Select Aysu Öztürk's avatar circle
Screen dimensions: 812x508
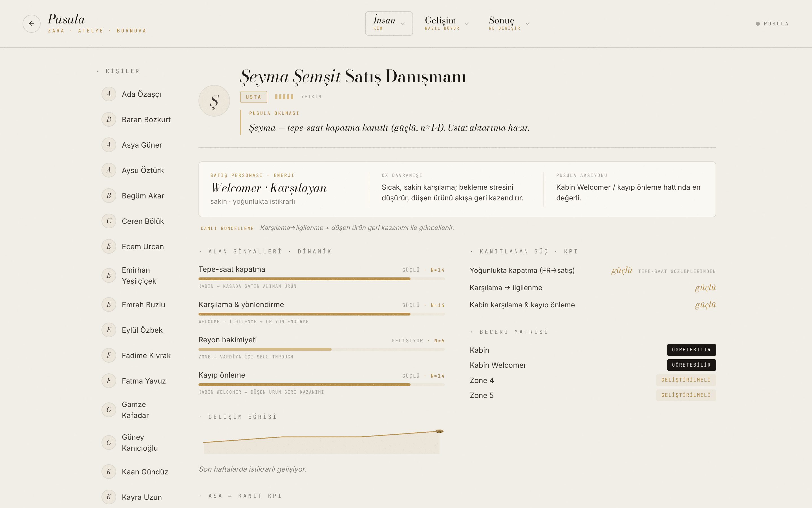point(109,170)
